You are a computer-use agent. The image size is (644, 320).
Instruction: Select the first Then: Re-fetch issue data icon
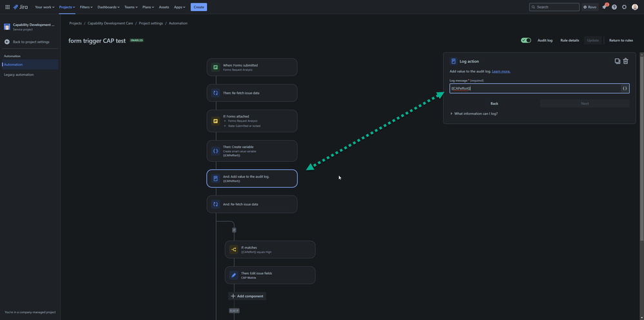tap(215, 93)
